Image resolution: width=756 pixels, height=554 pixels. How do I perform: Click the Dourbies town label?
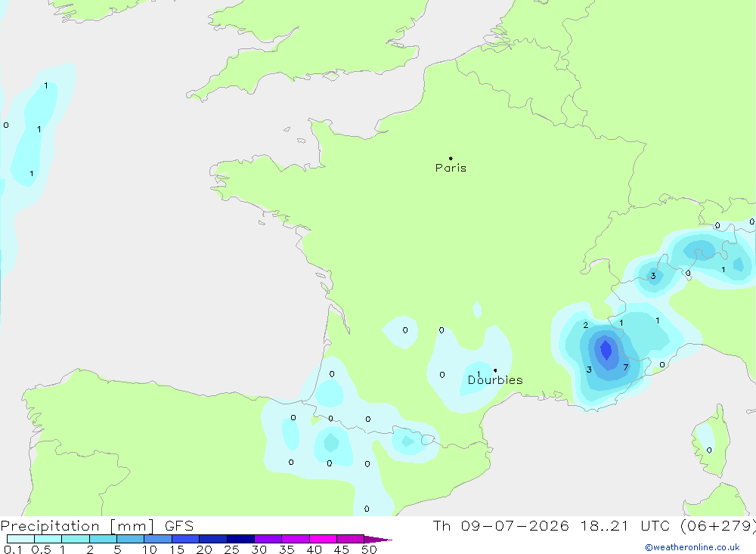[495, 380]
